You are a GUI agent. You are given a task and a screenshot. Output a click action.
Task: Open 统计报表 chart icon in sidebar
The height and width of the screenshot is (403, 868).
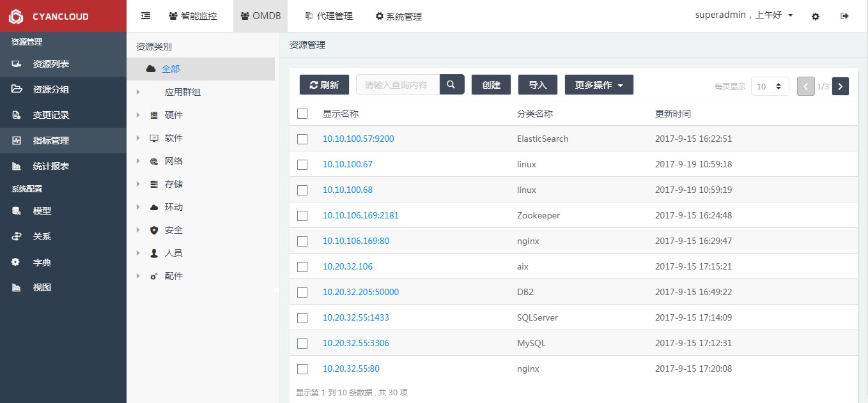[17, 166]
